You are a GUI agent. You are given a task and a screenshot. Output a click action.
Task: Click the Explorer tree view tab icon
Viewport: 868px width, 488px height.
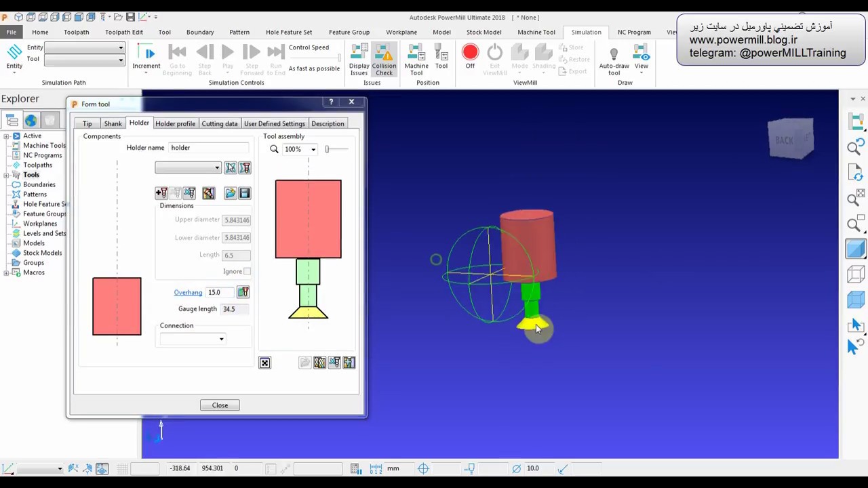(x=12, y=121)
